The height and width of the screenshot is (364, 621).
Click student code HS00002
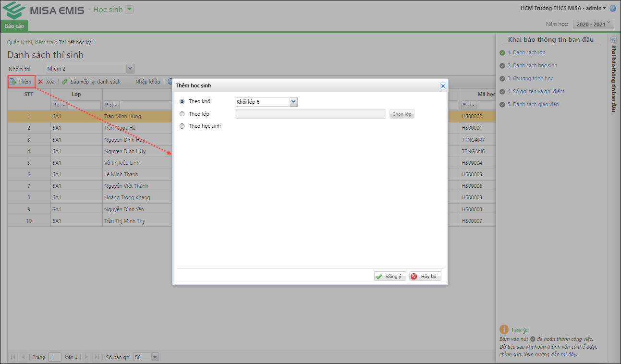point(472,117)
